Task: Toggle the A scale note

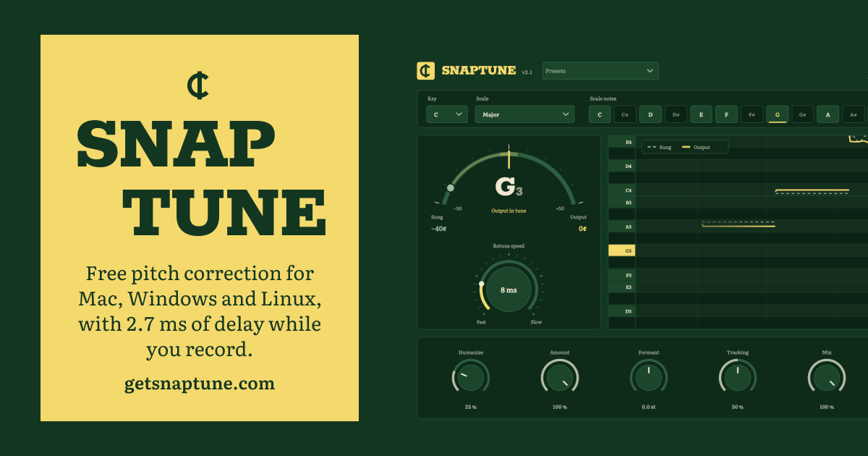Action: [x=827, y=114]
